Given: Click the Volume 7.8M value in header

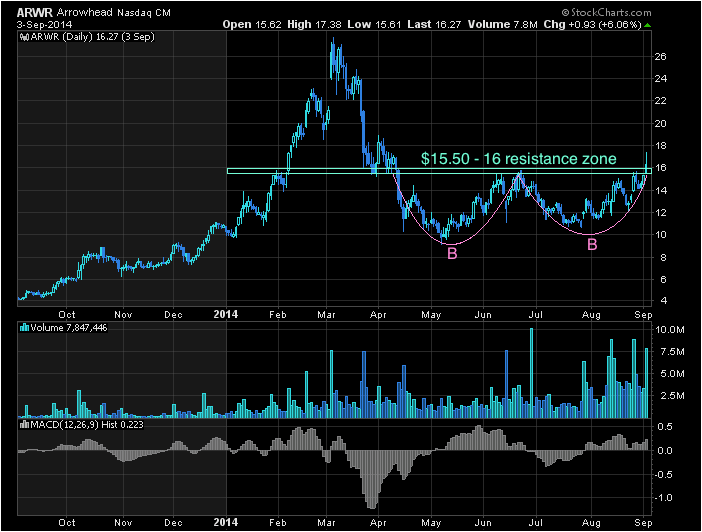Looking at the screenshot, I should coord(502,25).
